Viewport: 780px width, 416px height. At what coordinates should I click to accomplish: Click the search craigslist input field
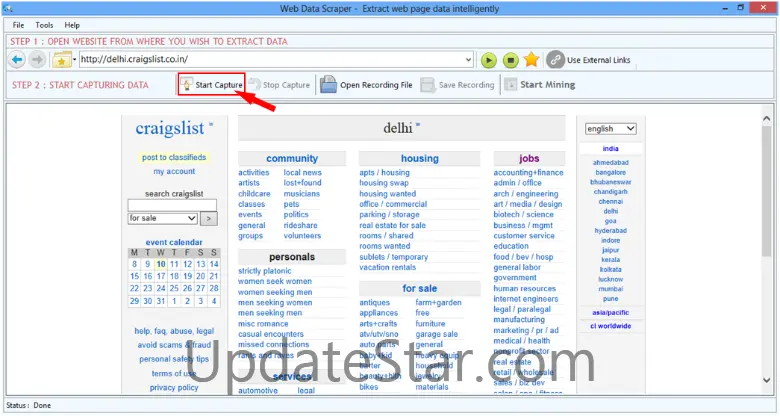point(172,205)
